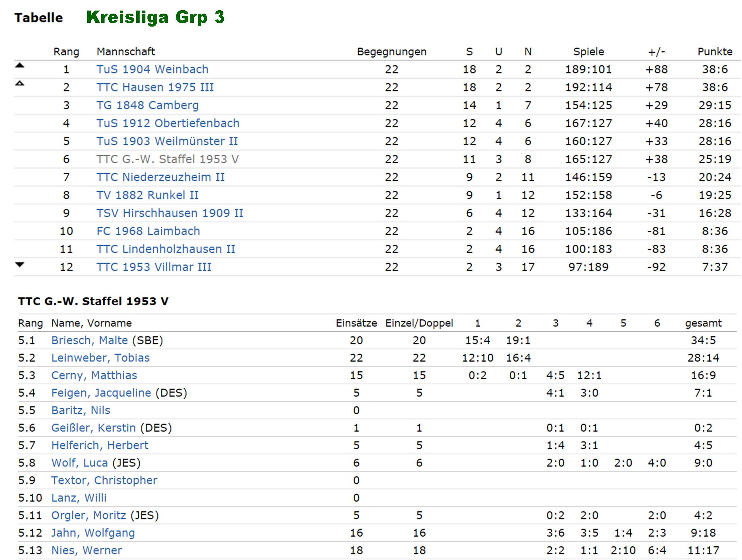Click the 2:10 result for Nies
Viewport: 742px width, 560px height.
(x=623, y=550)
